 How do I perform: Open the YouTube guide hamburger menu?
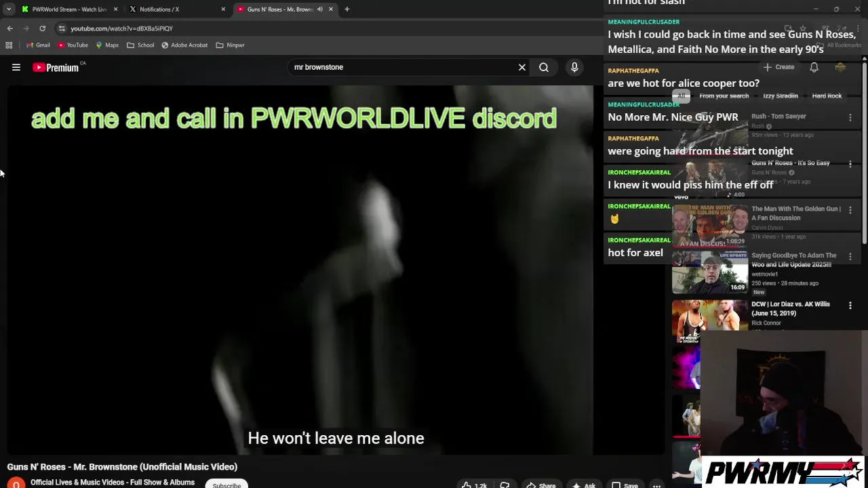point(16,67)
